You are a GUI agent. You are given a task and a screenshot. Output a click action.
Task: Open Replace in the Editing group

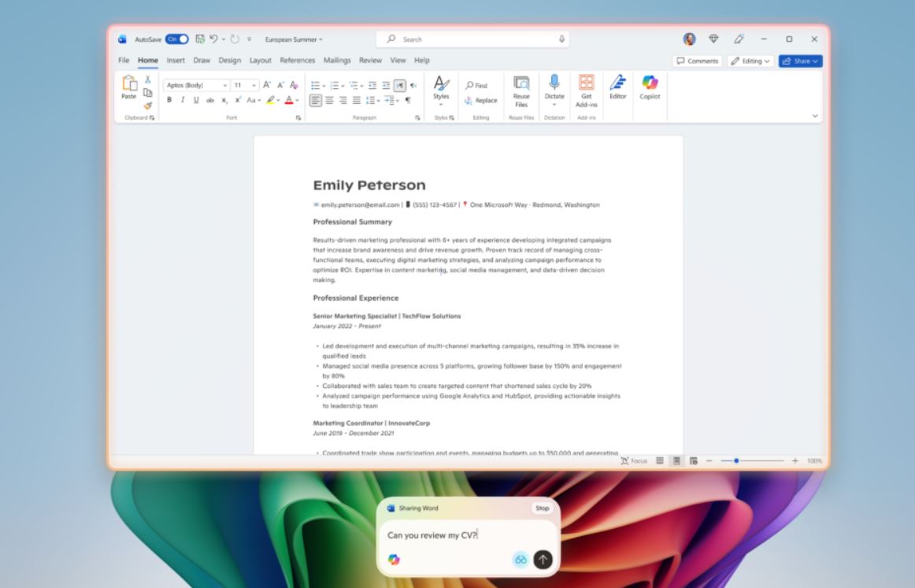click(481, 100)
